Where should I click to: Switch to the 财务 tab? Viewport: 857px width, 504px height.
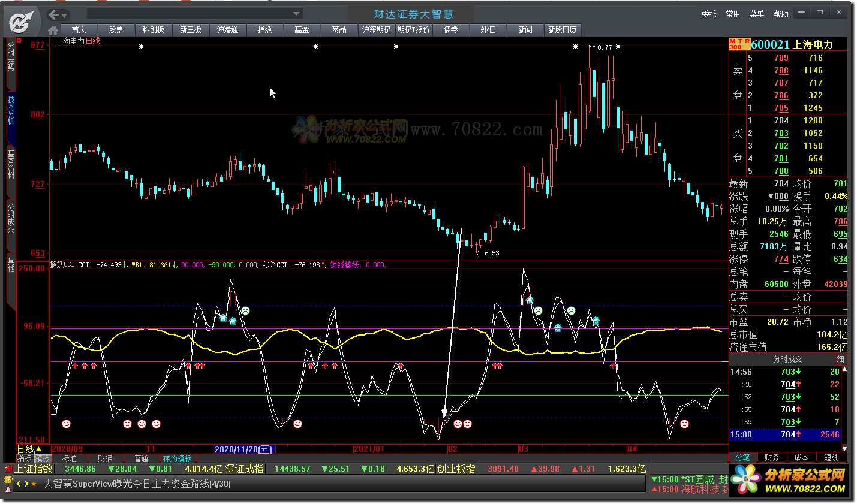coord(772,457)
